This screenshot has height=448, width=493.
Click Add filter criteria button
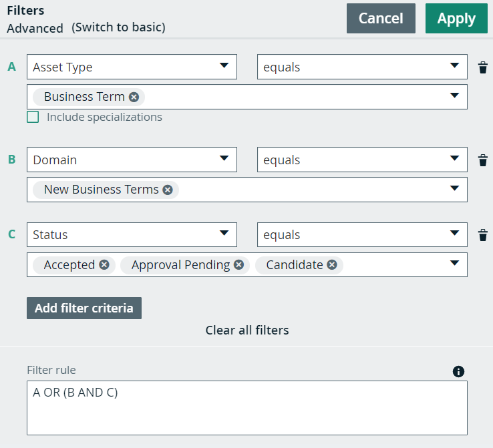[x=84, y=308]
